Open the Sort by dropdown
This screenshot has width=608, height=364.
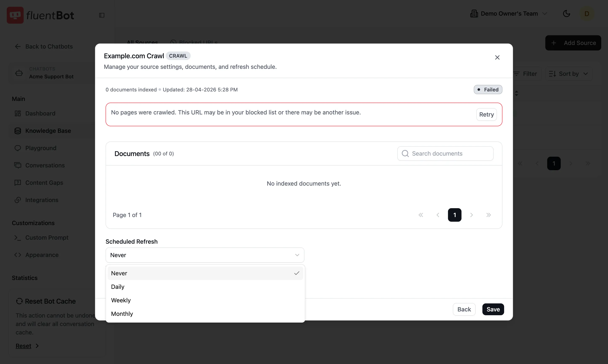tap(569, 74)
